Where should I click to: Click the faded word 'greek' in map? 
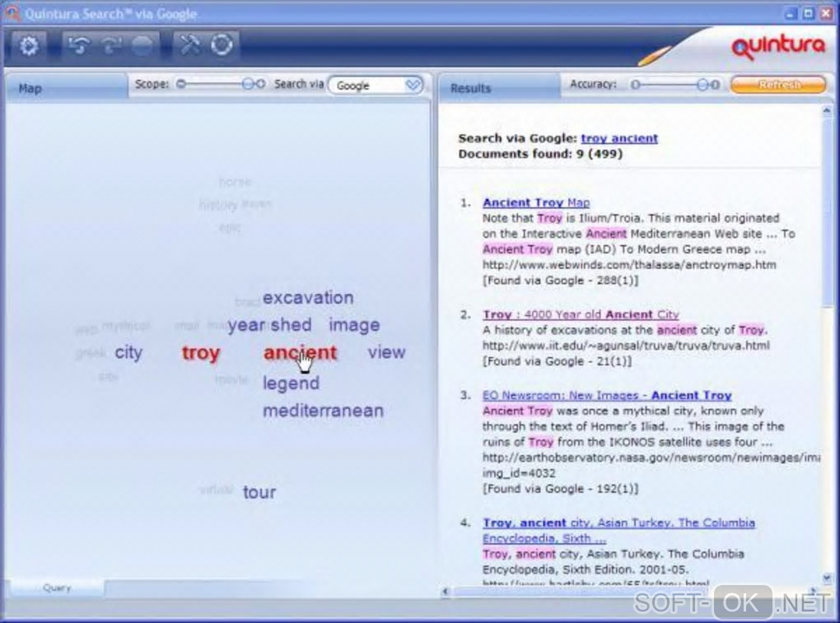coord(91,353)
